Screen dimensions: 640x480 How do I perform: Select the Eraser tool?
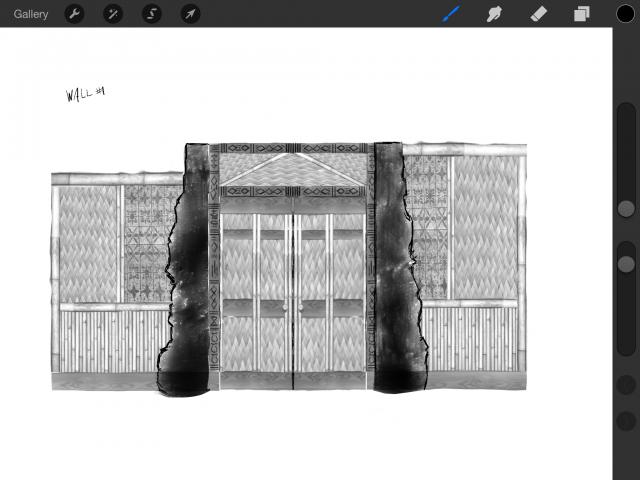[x=538, y=14]
